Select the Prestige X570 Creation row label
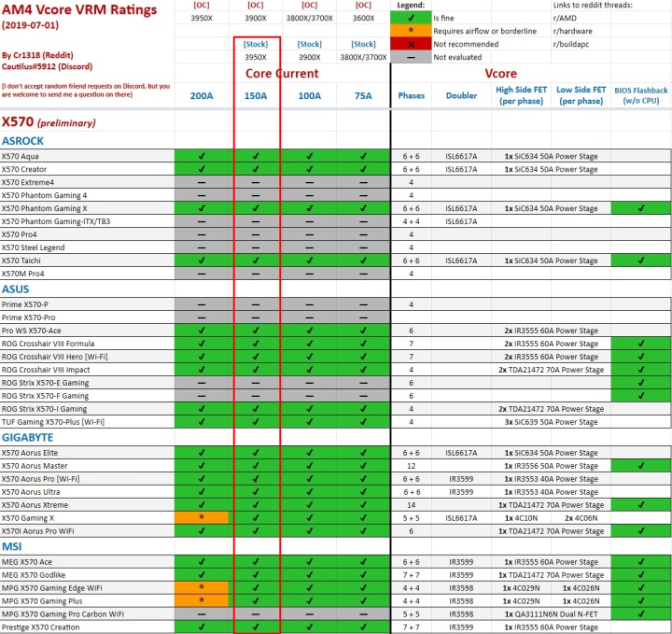672x634 pixels. coord(40,627)
